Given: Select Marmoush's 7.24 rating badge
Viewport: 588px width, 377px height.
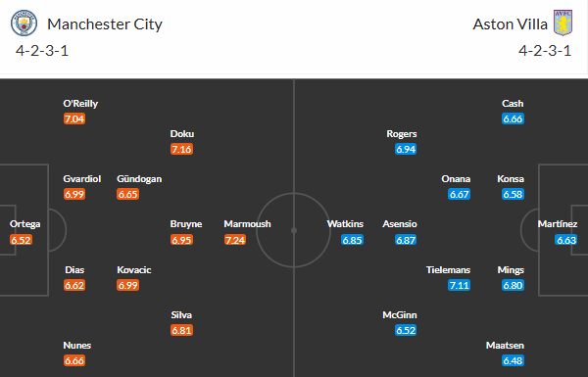Looking at the screenshot, I should tap(235, 240).
